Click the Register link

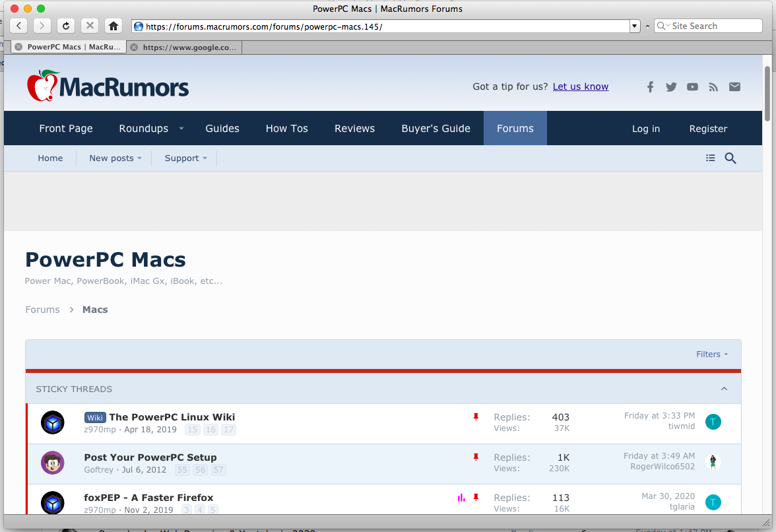pyautogui.click(x=708, y=129)
